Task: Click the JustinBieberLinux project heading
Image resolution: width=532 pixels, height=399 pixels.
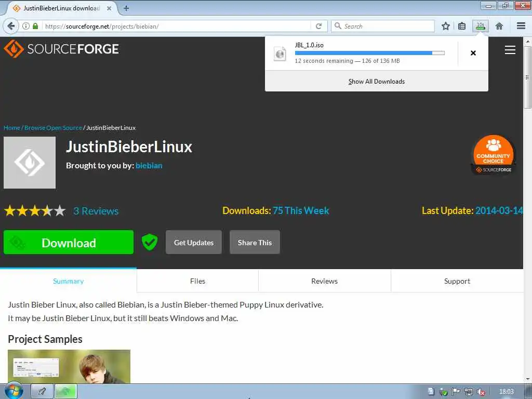Action: point(129,147)
